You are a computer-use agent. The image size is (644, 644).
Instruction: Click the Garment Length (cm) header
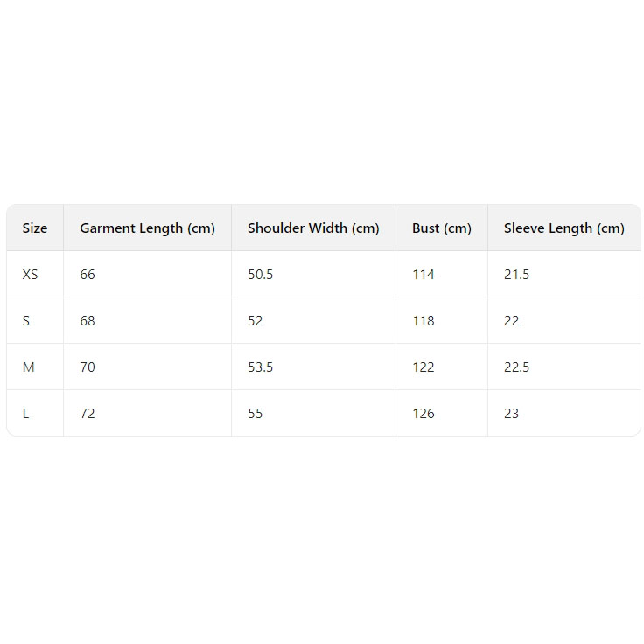147,228
